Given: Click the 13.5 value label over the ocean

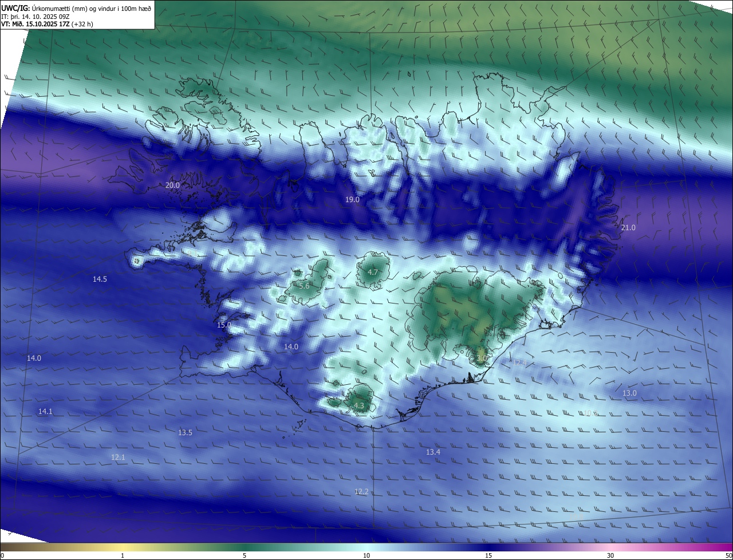Looking at the screenshot, I should (x=185, y=432).
